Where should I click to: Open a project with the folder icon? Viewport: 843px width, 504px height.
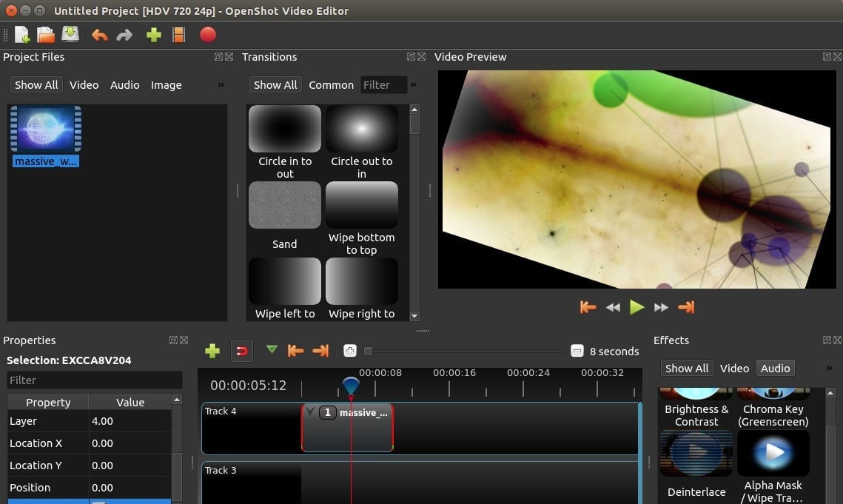(x=46, y=35)
